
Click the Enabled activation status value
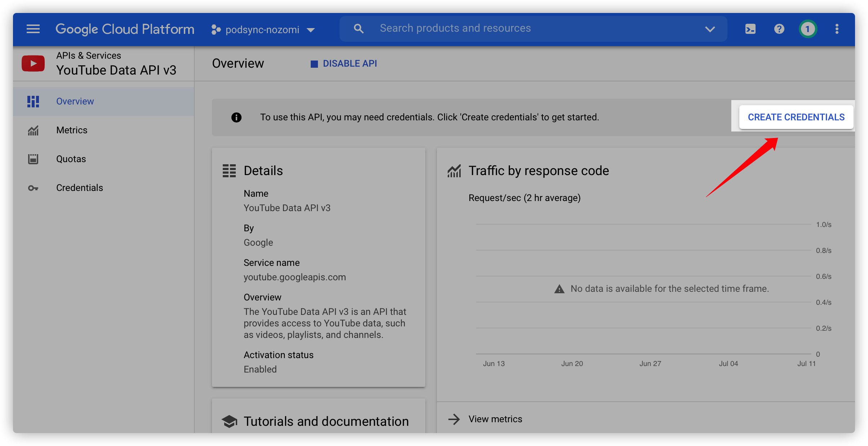pos(260,369)
